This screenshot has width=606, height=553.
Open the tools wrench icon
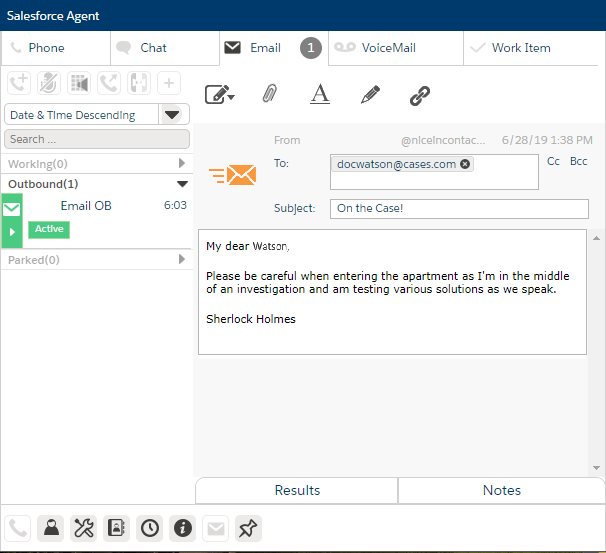point(83,528)
